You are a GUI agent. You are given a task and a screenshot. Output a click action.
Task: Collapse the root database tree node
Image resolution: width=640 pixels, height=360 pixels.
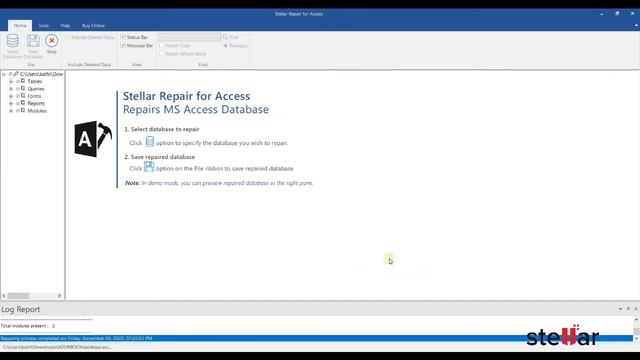point(4,74)
